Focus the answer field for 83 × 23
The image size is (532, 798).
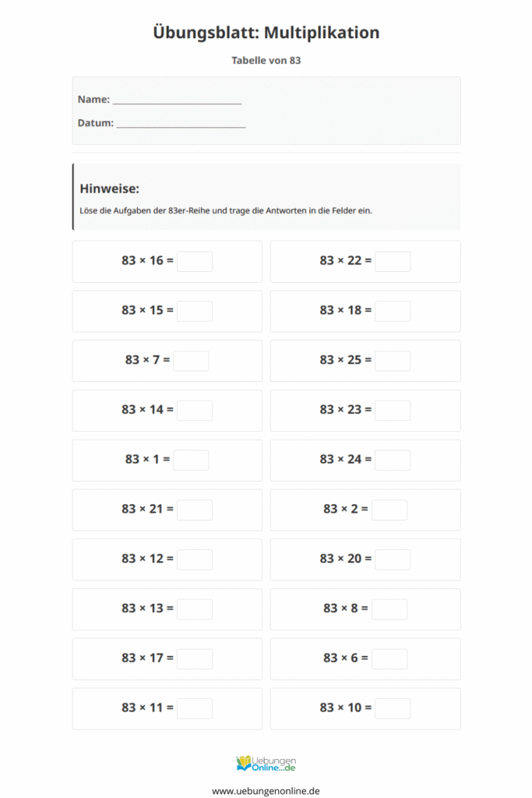click(x=393, y=410)
